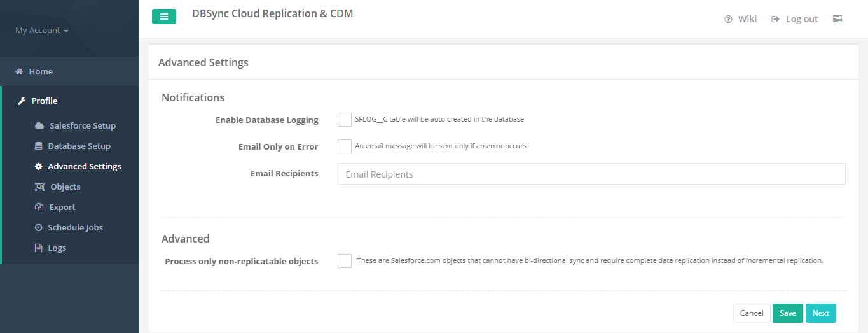Go to Home in the sidebar

[x=40, y=71]
